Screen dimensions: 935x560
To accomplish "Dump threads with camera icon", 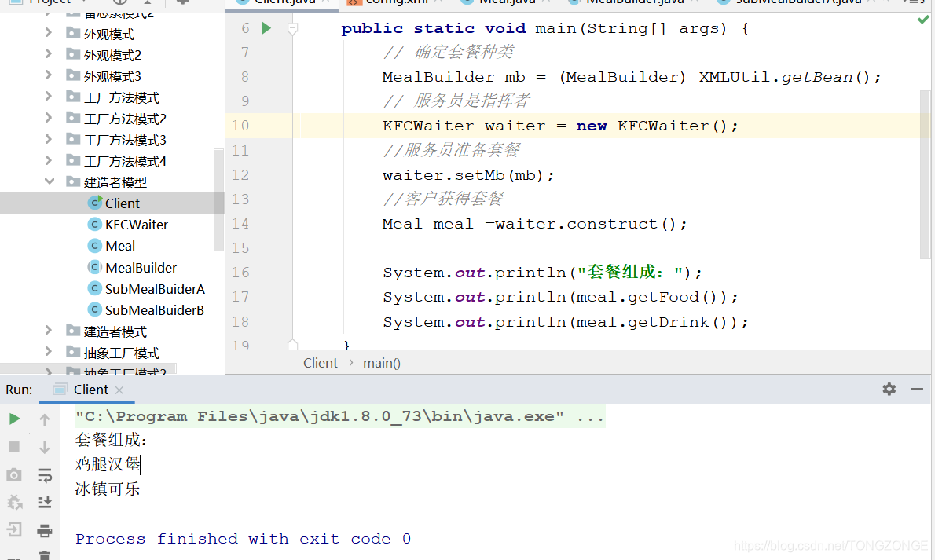I will pyautogui.click(x=14, y=474).
